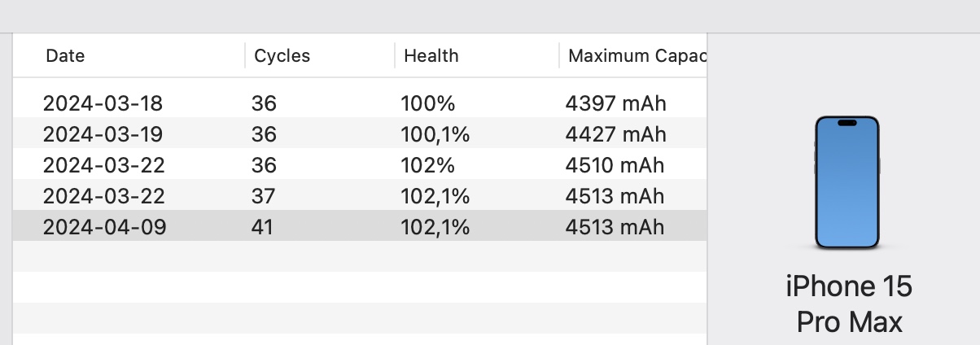980x345 pixels.
Task: Click the 102% health value
Action: [427, 165]
